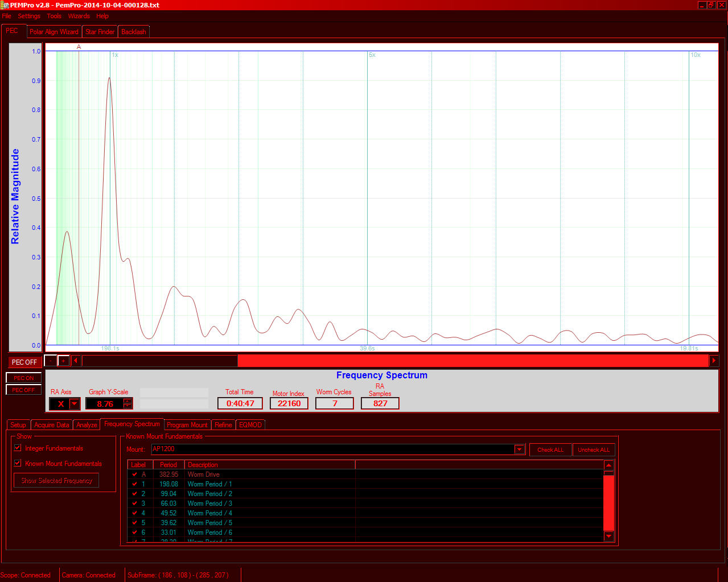
Task: Click left arrow of graph horizontal scrollbar
Action: coord(76,361)
